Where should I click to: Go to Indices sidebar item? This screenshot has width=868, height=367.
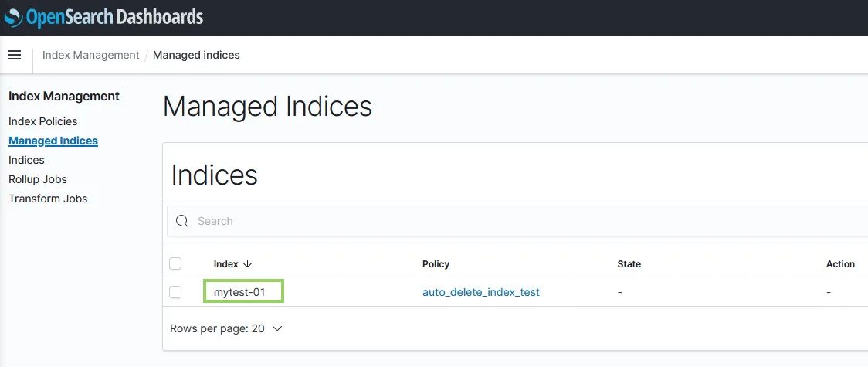[x=26, y=160]
